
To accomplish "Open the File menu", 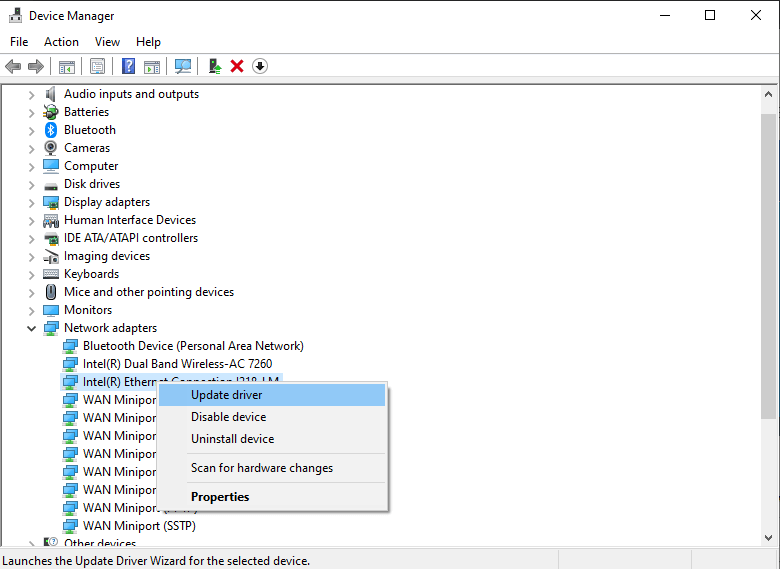I will (x=19, y=42).
